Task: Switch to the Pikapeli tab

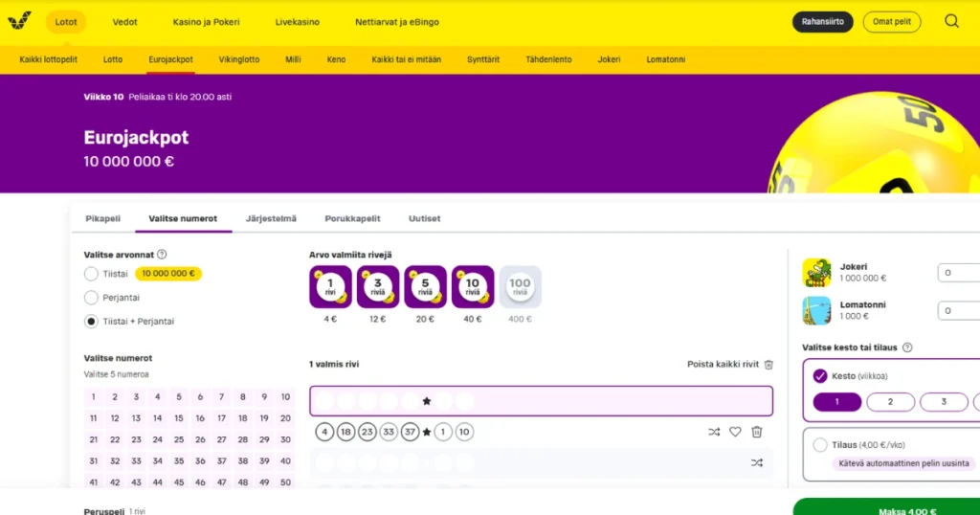Action: [103, 218]
